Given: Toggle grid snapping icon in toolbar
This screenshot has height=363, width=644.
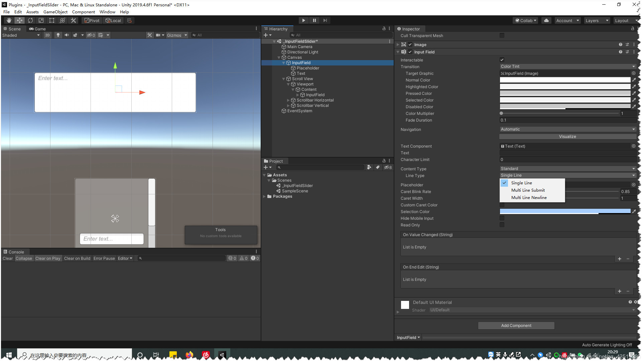Looking at the screenshot, I should click(x=129, y=20).
